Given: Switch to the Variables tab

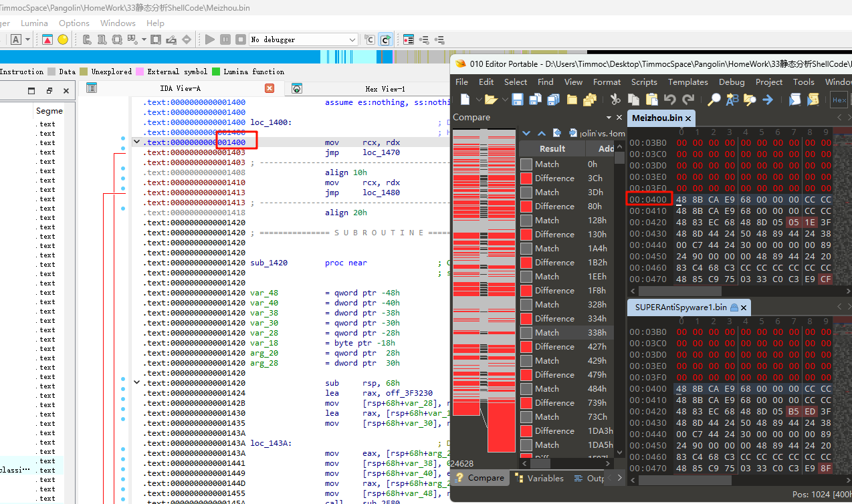Looking at the screenshot, I should click(x=539, y=478).
